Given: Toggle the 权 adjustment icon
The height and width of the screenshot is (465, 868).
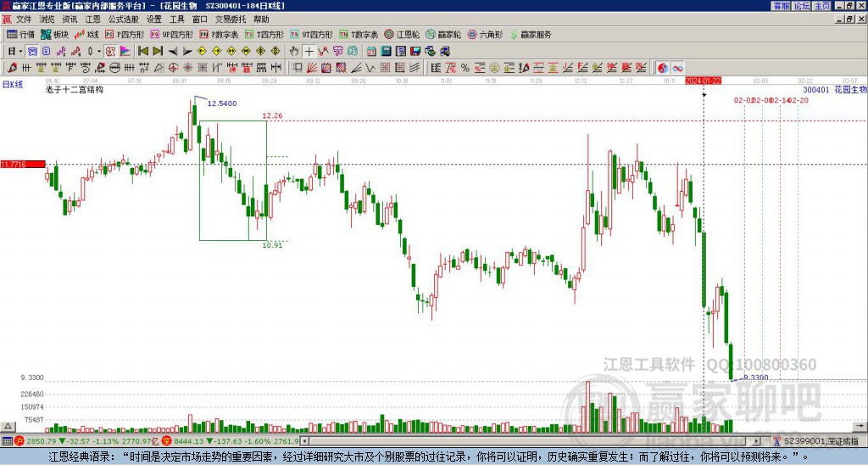Looking at the screenshot, I should point(110,52).
